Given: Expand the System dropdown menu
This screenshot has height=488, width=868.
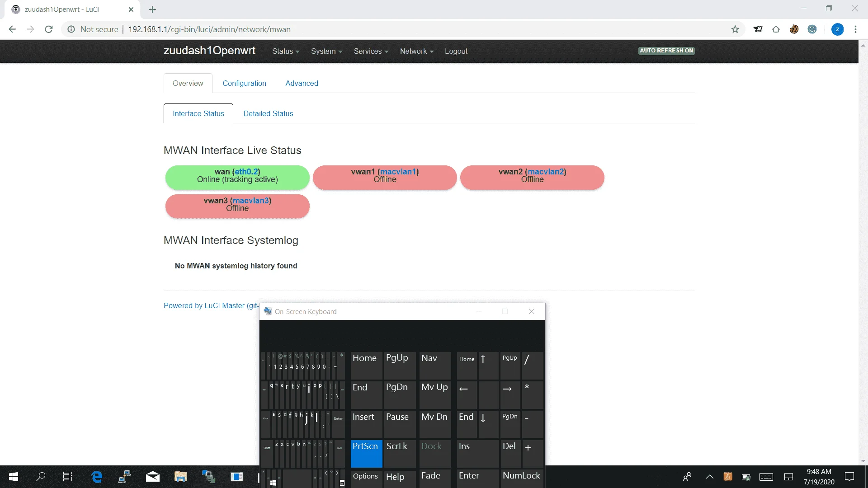Looking at the screenshot, I should click(x=326, y=52).
